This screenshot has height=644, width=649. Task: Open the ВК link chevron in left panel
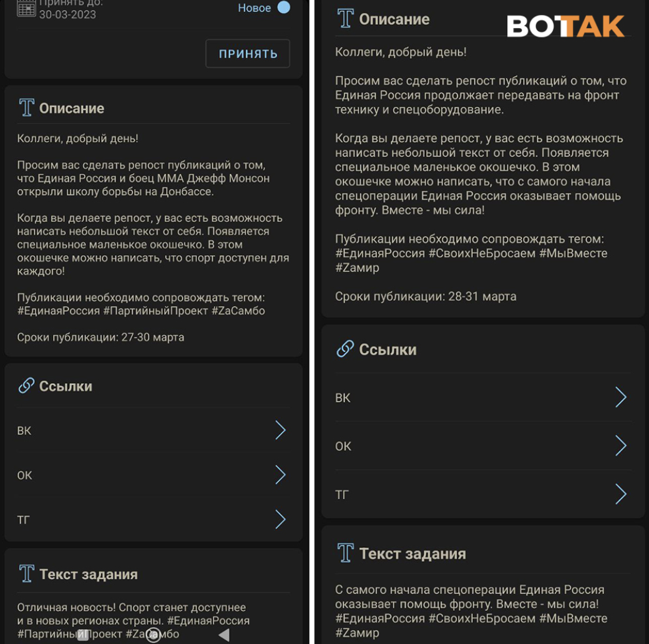(280, 431)
